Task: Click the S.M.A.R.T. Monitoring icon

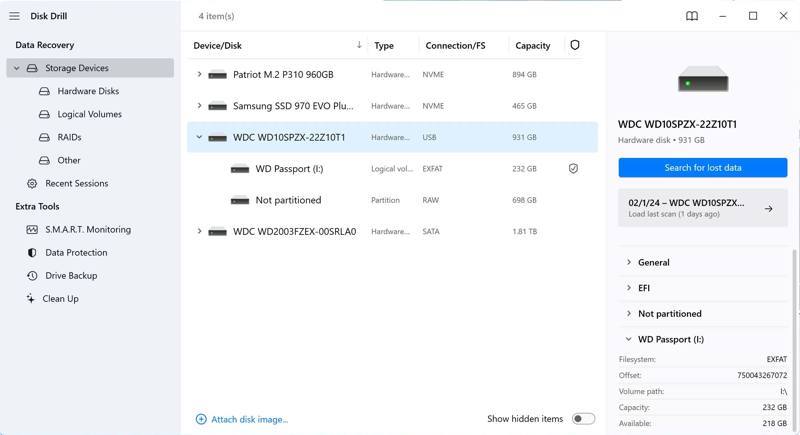Action: tap(32, 229)
